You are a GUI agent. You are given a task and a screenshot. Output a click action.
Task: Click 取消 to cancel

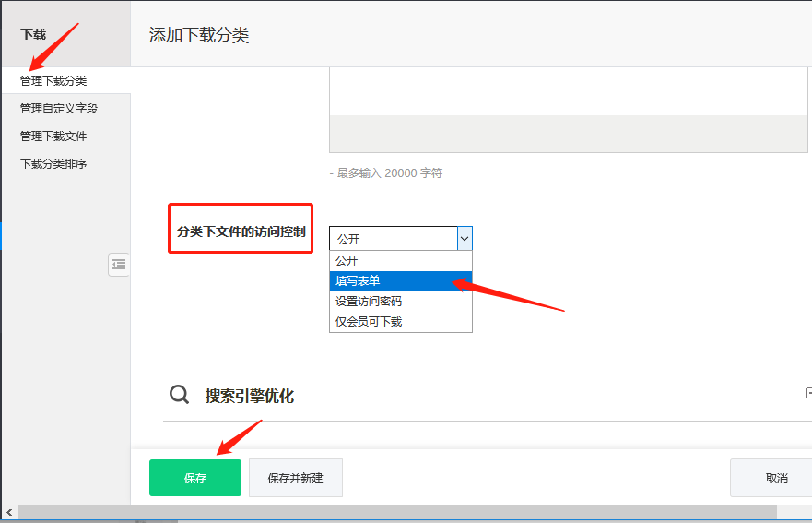click(x=774, y=478)
